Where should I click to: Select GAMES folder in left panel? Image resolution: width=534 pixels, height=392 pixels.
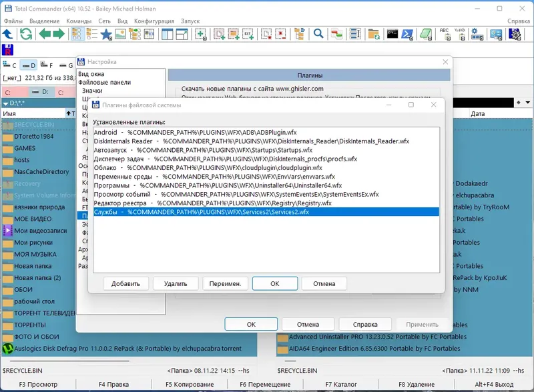(x=25, y=148)
